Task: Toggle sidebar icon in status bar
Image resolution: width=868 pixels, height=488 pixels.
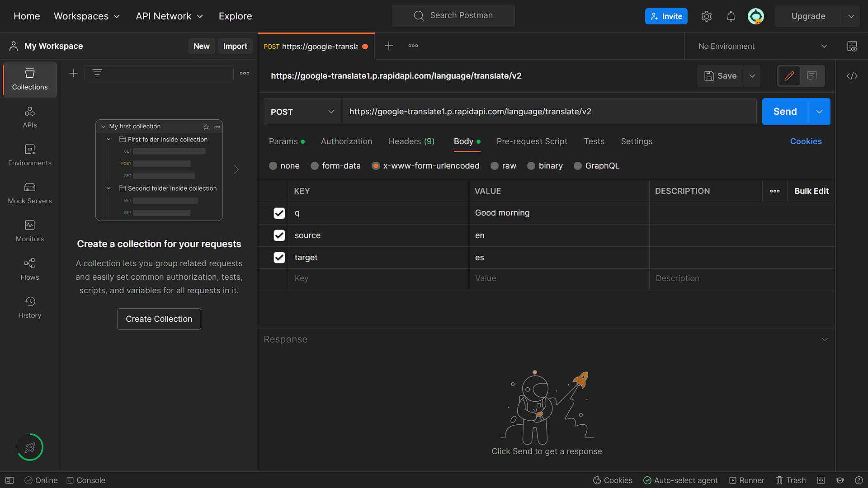Action: pos(9,480)
